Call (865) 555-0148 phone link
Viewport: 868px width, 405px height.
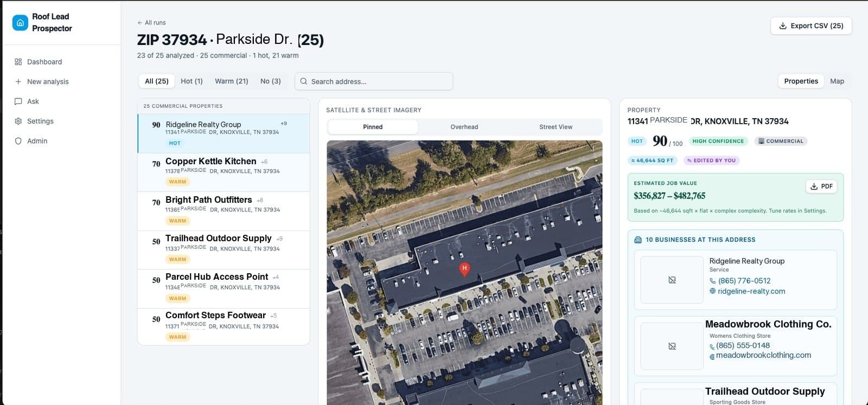click(x=743, y=345)
